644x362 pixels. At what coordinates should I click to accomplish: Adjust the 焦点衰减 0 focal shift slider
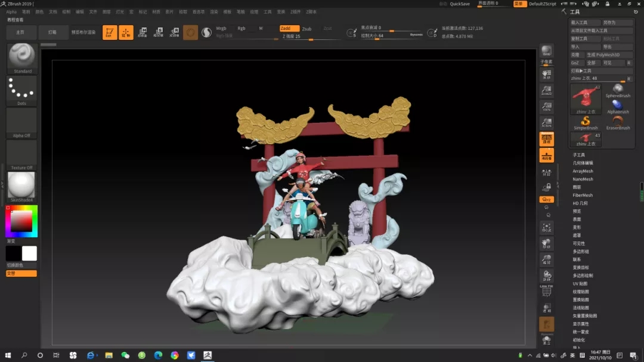(392, 27)
